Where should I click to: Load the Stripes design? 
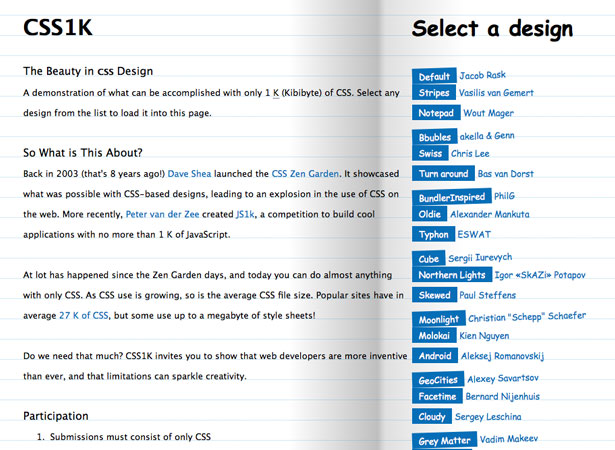tap(434, 93)
